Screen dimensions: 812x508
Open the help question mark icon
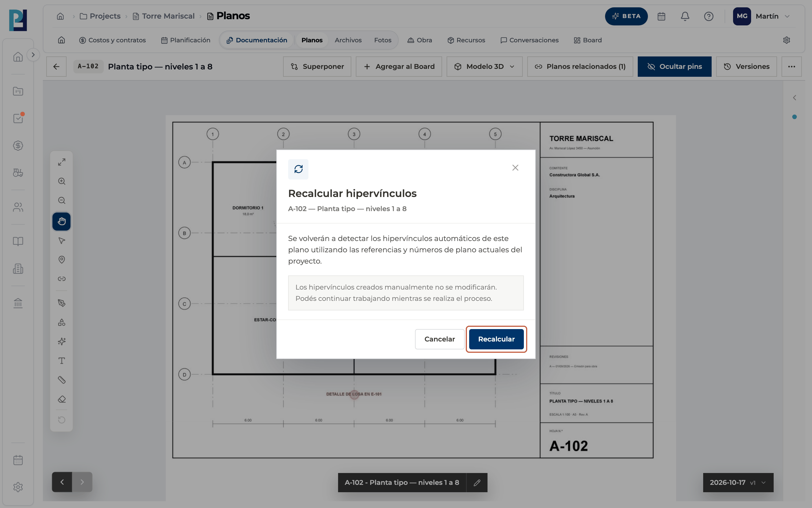709,16
